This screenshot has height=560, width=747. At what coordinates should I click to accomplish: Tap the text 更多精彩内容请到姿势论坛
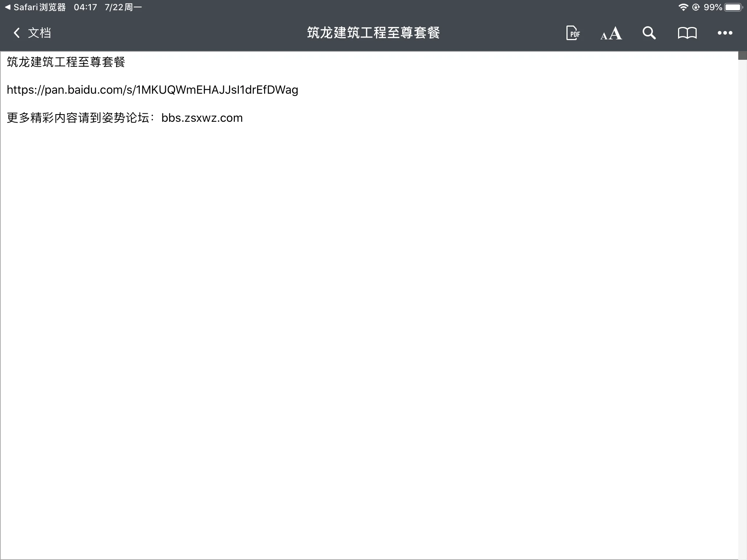tap(78, 118)
